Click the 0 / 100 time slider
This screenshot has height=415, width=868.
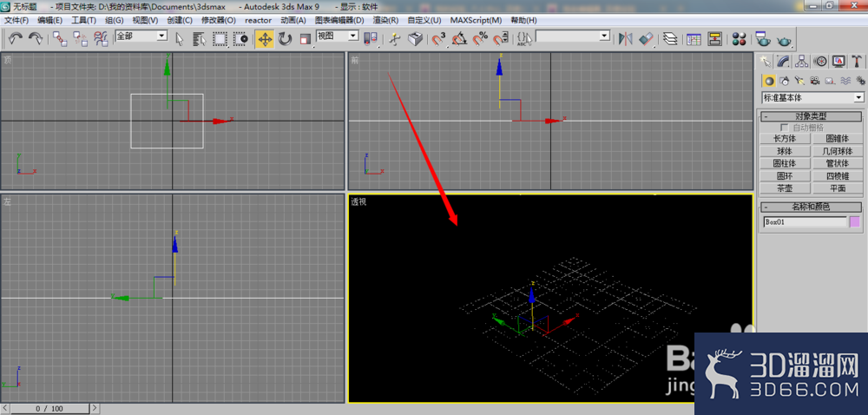(49, 409)
